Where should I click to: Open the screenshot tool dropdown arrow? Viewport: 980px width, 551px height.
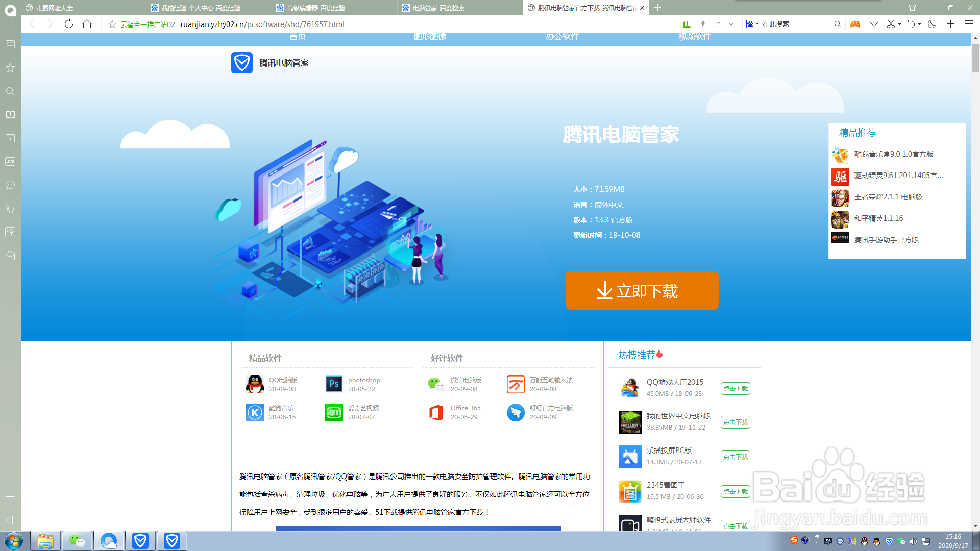click(x=899, y=24)
